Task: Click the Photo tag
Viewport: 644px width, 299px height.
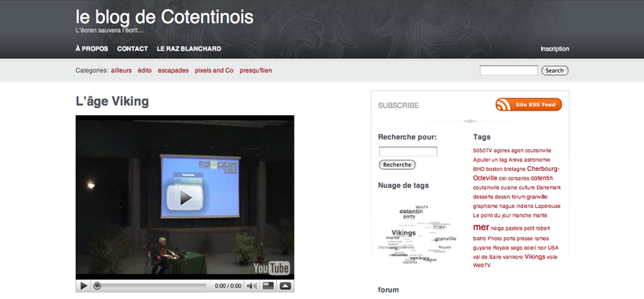Action: (x=495, y=239)
